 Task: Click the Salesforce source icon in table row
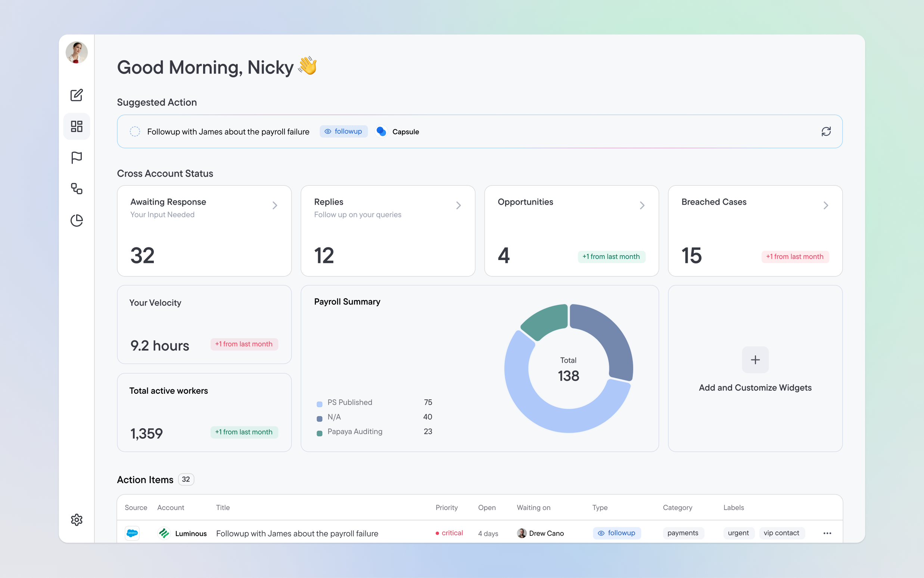pyautogui.click(x=132, y=533)
